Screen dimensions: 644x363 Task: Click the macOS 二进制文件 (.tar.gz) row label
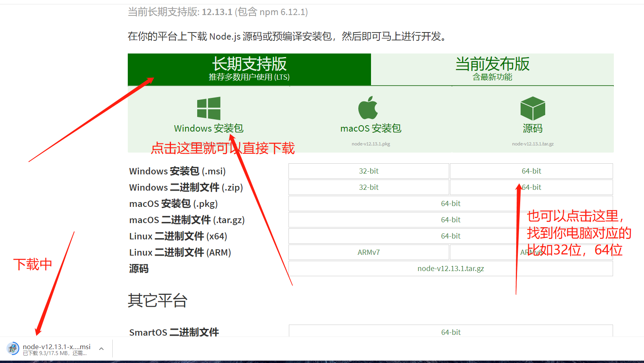(187, 220)
